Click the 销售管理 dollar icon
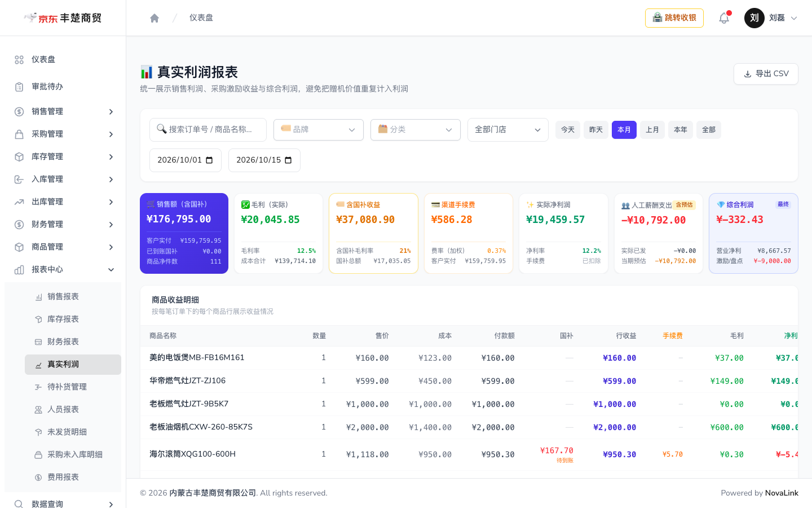The width and height of the screenshot is (812, 508). pyautogui.click(x=19, y=112)
